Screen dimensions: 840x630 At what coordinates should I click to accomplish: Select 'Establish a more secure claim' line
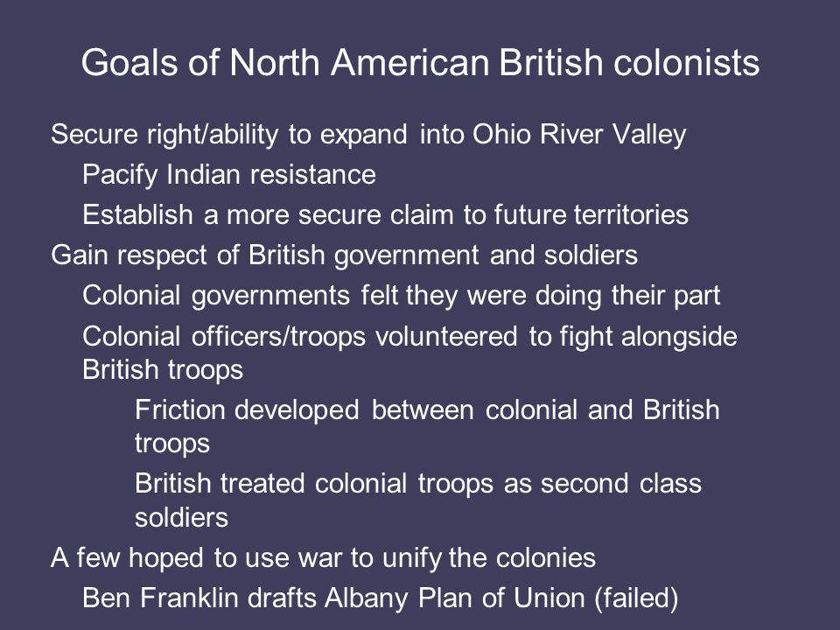pyautogui.click(x=385, y=215)
